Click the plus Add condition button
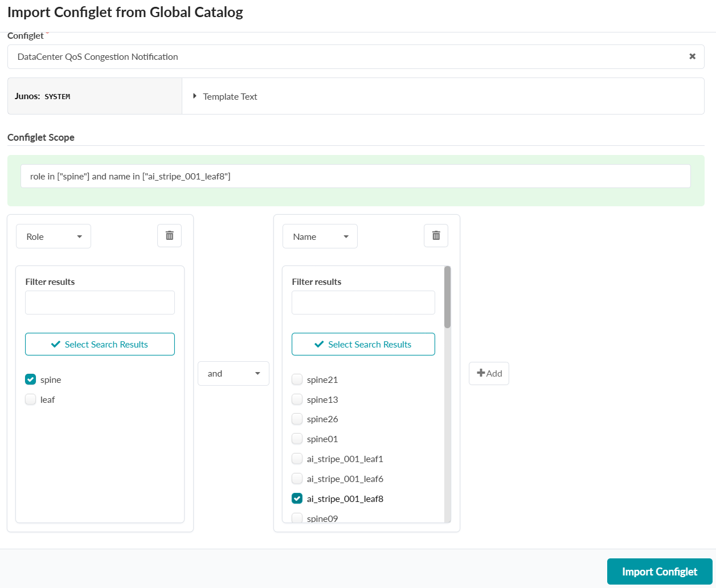 point(489,374)
